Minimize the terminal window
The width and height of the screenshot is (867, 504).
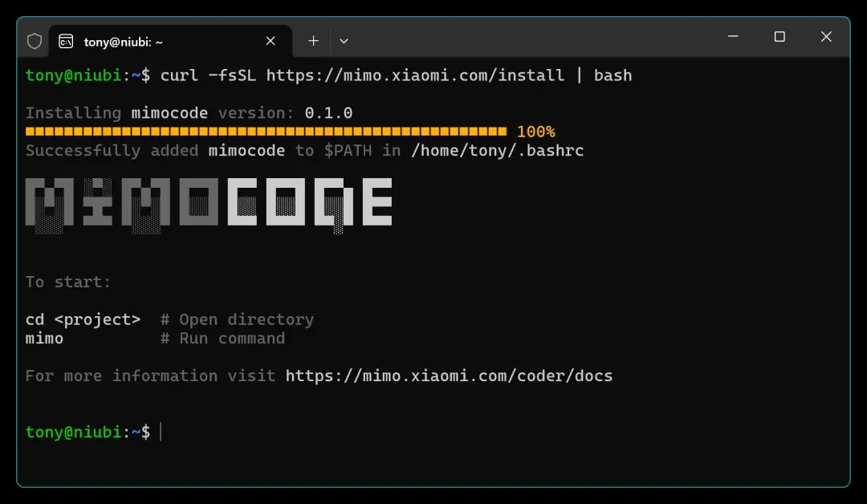tap(733, 36)
